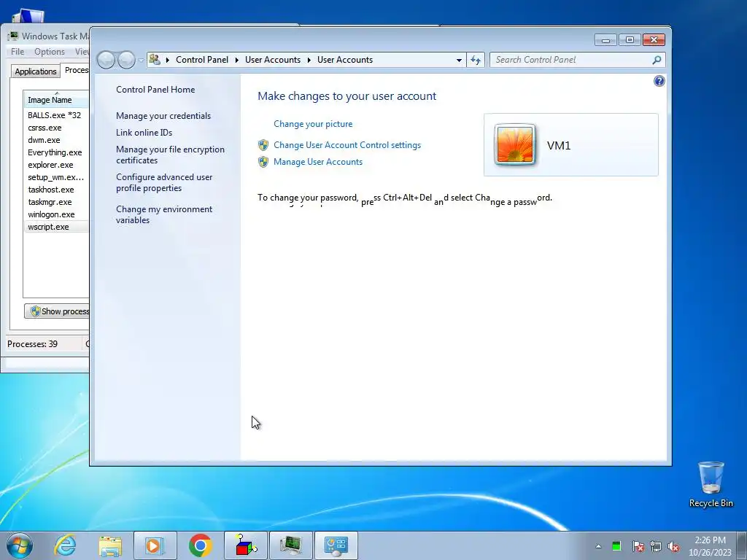
Task: Expand the arrow after Control Panel breadcrumb
Action: click(237, 60)
